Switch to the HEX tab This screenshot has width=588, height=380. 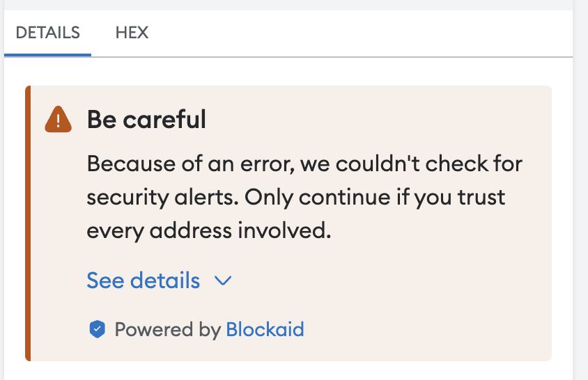[x=132, y=33]
